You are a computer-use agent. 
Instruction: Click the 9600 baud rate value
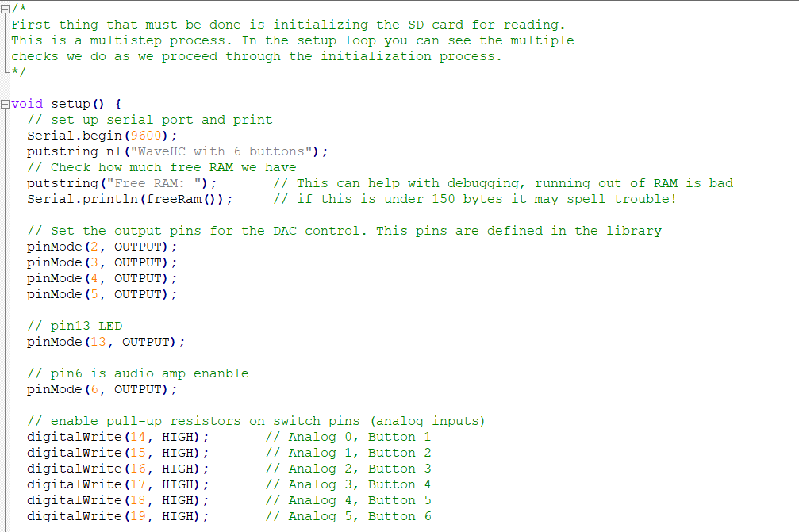pyautogui.click(x=145, y=135)
